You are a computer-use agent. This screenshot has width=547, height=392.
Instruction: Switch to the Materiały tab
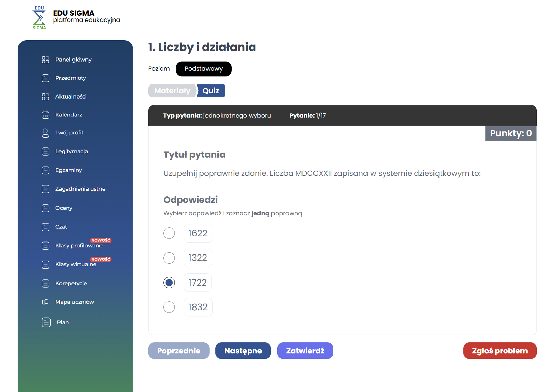tap(172, 91)
